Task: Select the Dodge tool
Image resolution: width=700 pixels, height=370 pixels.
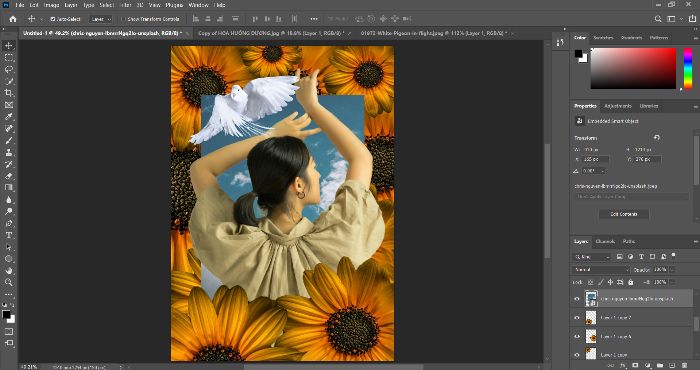Action: pos(8,211)
